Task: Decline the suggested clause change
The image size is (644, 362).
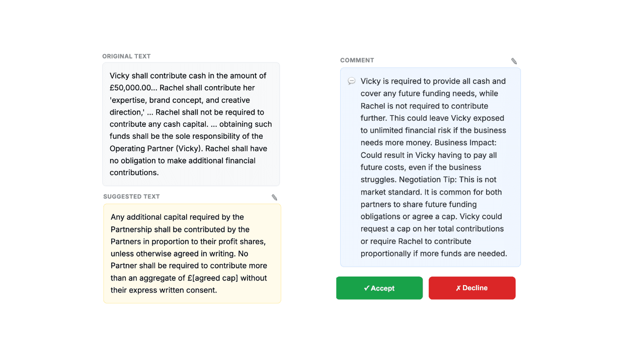Action: tap(472, 288)
